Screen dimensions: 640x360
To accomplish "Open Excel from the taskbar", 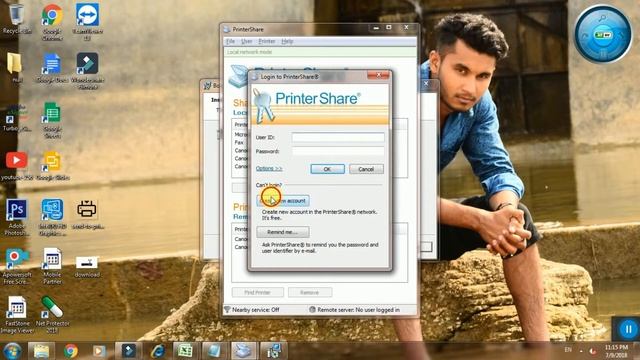I will 185,351.
